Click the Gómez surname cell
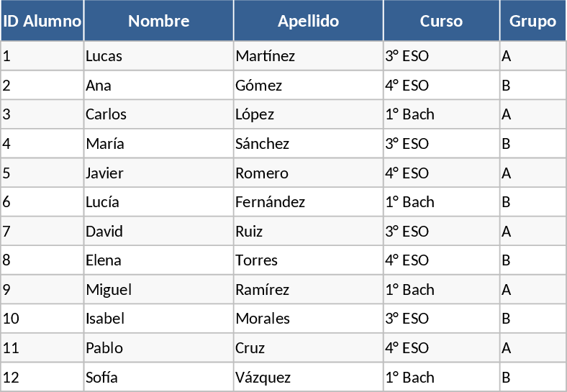This screenshot has width=567, height=392. coord(258,86)
